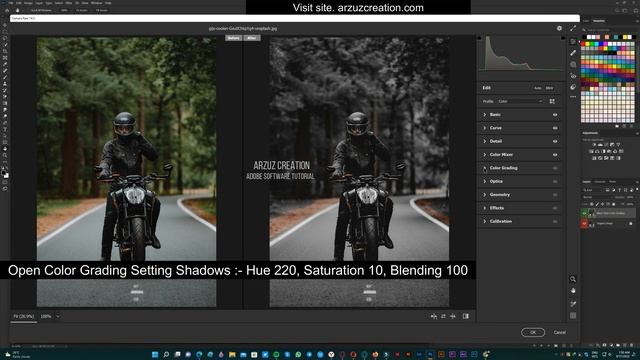Select the Healing brush in Camera Raw sidebar

coord(573,53)
